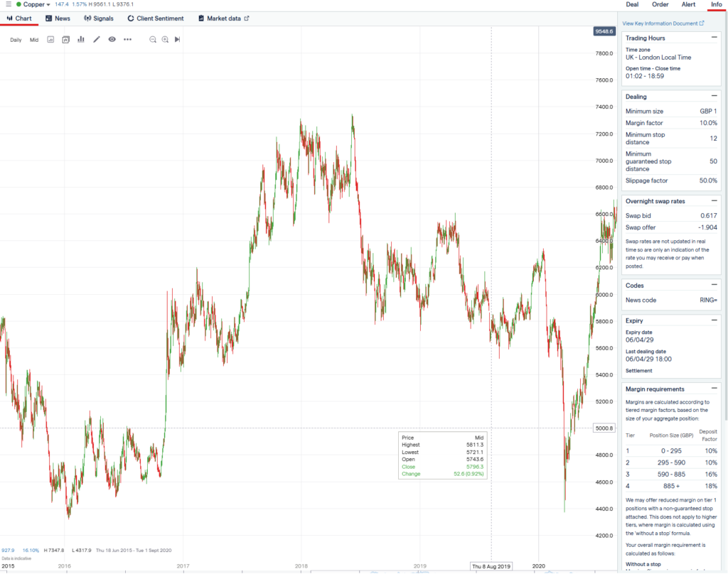Change the Daily timeframe interval
This screenshot has width=728, height=574.
[x=16, y=40]
